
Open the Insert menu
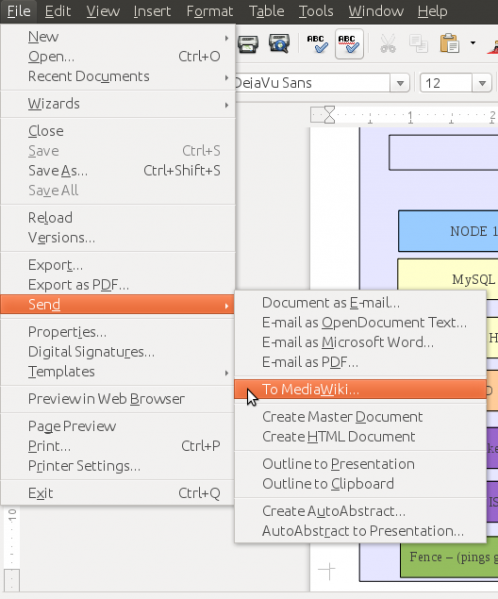152,11
